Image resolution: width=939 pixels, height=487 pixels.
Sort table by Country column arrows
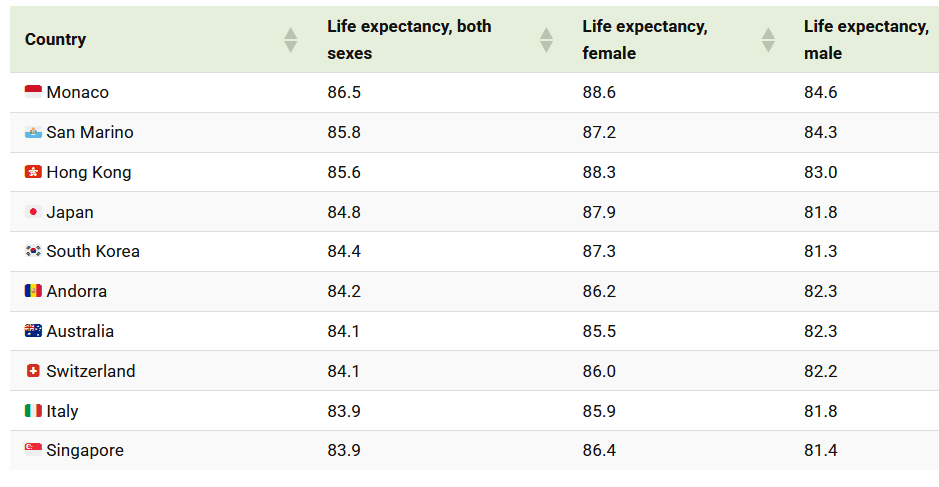coord(290,40)
